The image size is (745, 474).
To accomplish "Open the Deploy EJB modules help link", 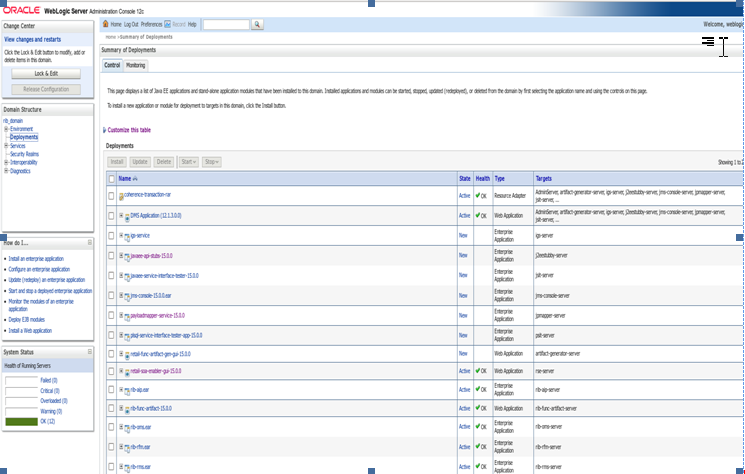I will pos(27,320).
